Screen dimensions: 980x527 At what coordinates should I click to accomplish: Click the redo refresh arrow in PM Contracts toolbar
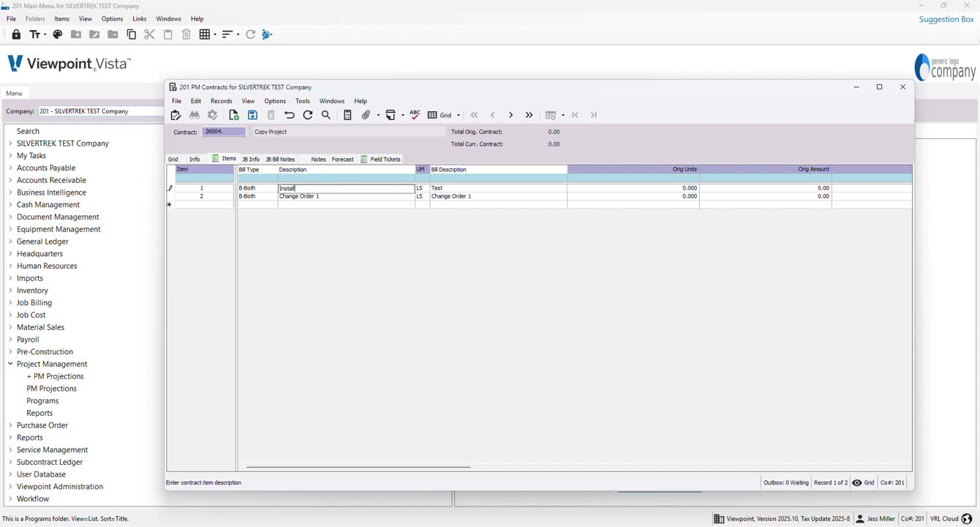click(308, 115)
